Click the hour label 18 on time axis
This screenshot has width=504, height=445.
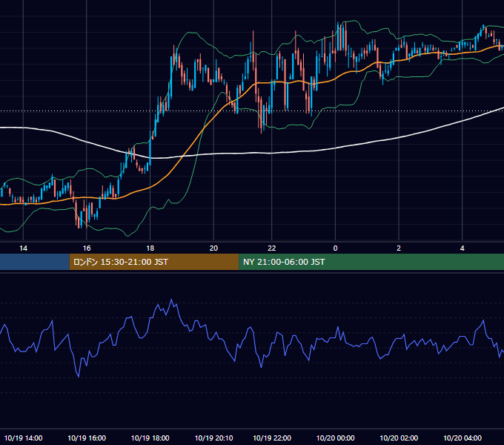click(x=150, y=248)
